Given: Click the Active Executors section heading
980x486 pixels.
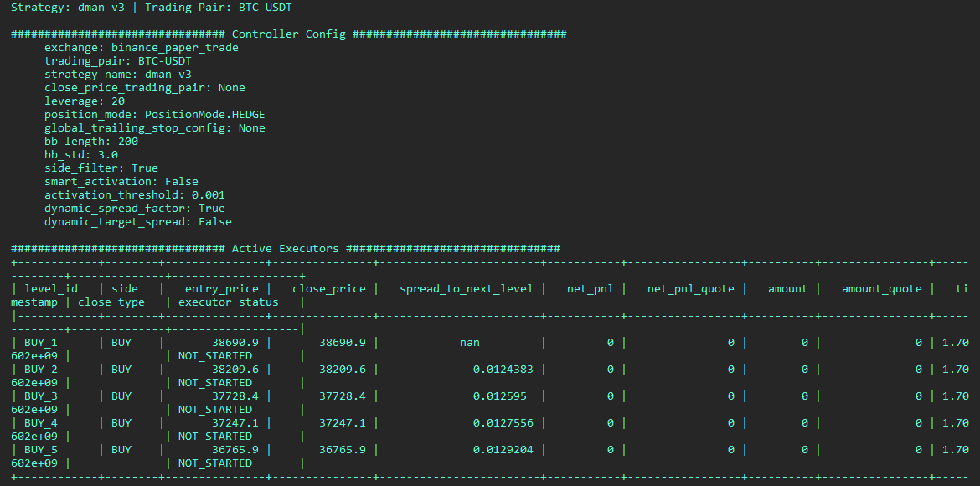Looking at the screenshot, I should (x=285, y=249).
